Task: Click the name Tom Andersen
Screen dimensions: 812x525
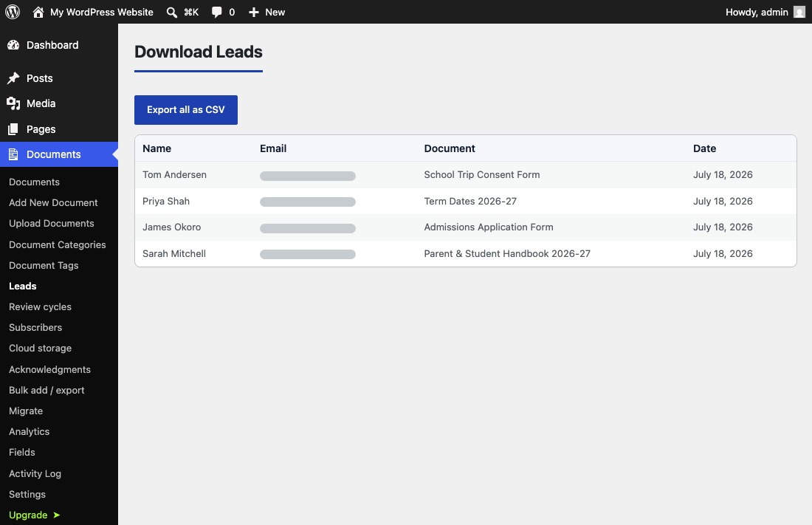Action: tap(174, 175)
